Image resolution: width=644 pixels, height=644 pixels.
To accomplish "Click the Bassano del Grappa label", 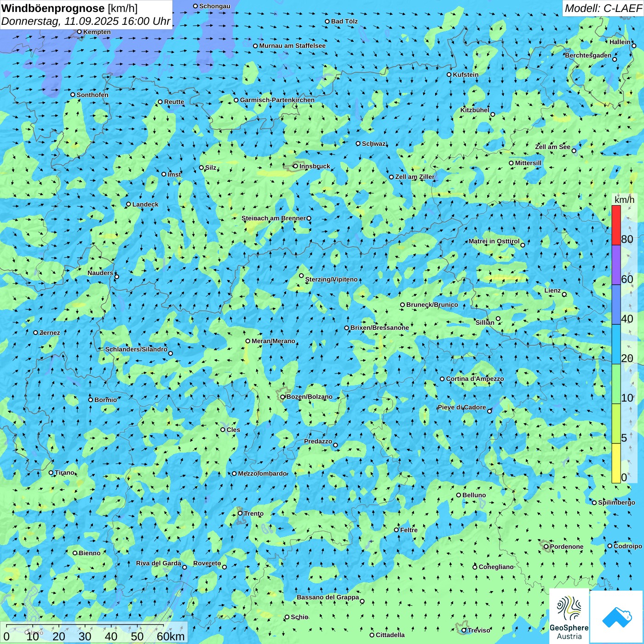I will pos(328,597).
